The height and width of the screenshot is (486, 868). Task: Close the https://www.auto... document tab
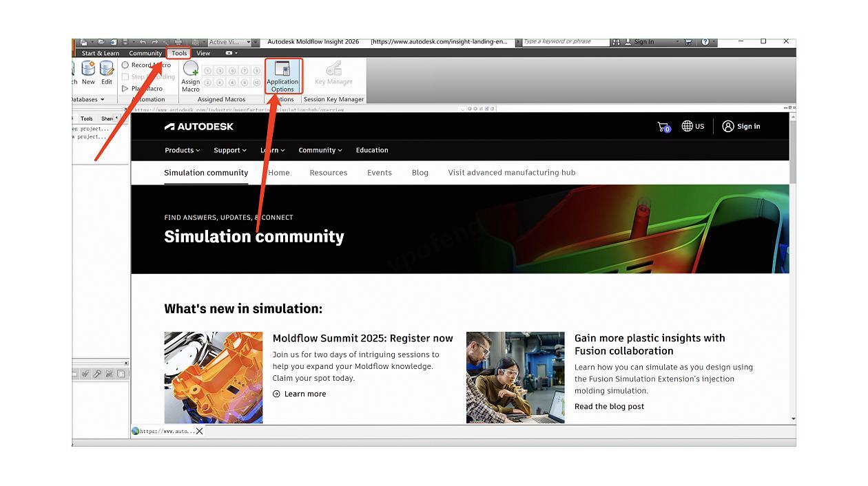199,431
